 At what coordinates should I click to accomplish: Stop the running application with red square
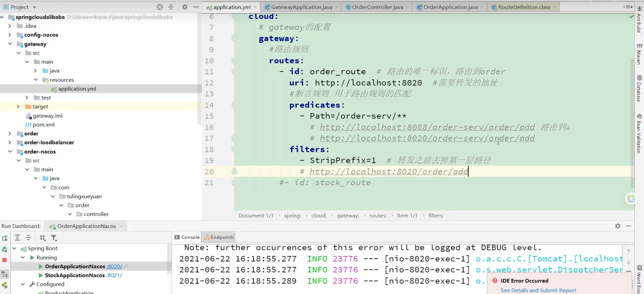[4, 260]
